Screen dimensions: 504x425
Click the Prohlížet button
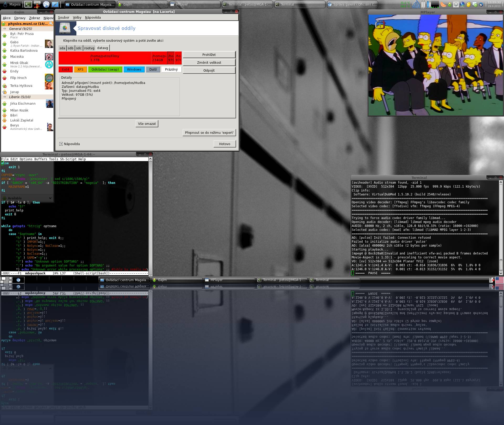209,55
